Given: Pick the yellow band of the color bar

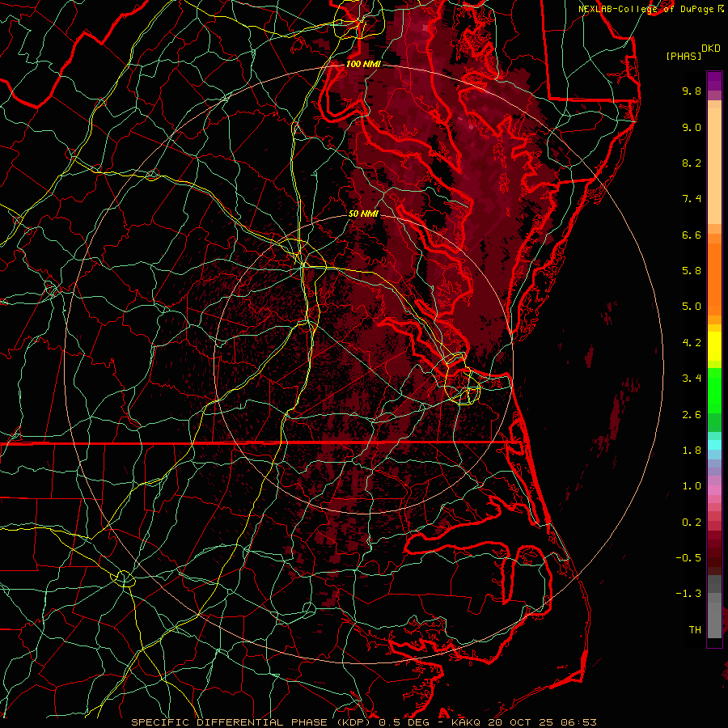Looking at the screenshot, I should [714, 346].
